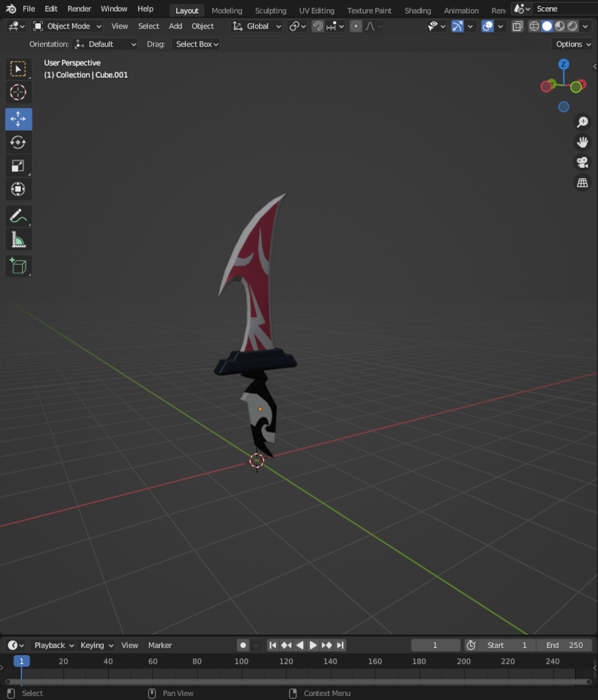Toggle viewport overlays
The width and height of the screenshot is (598, 700).
pyautogui.click(x=487, y=27)
